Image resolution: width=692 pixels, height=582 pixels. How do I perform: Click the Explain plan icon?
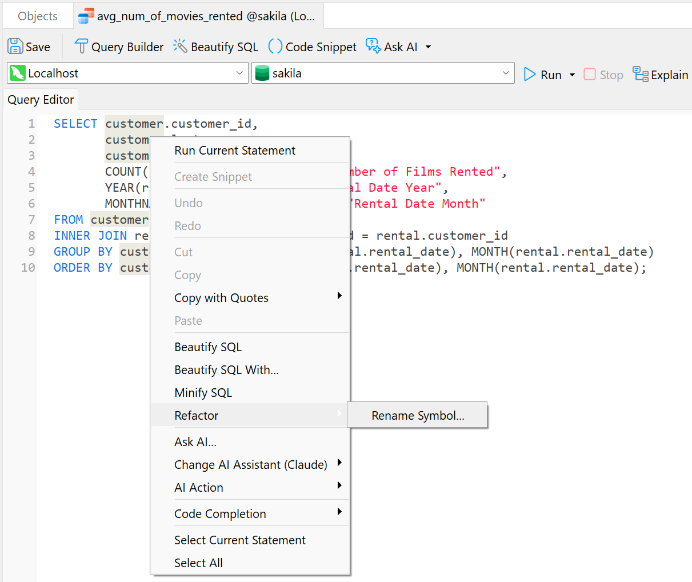(x=640, y=74)
